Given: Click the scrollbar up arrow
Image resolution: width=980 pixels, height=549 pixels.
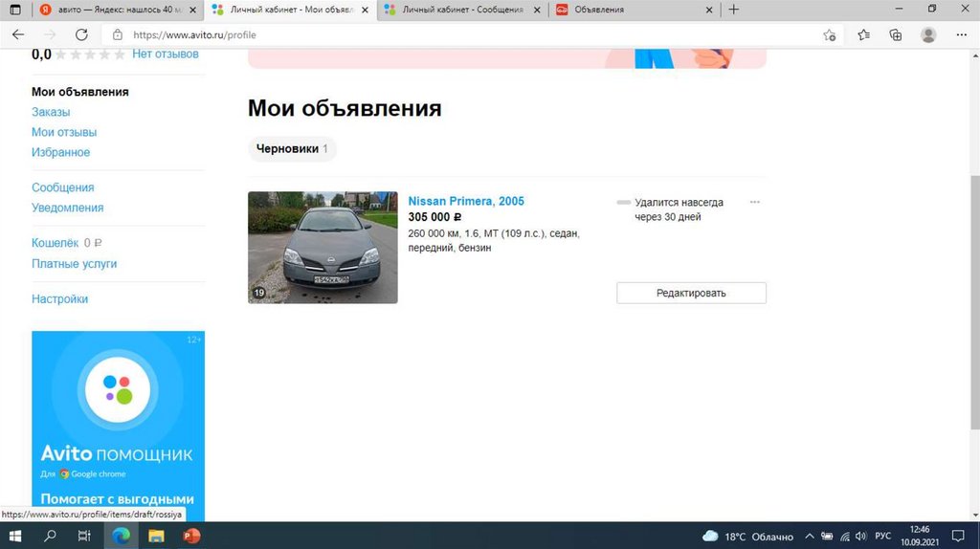Looking at the screenshot, I should point(975,55).
